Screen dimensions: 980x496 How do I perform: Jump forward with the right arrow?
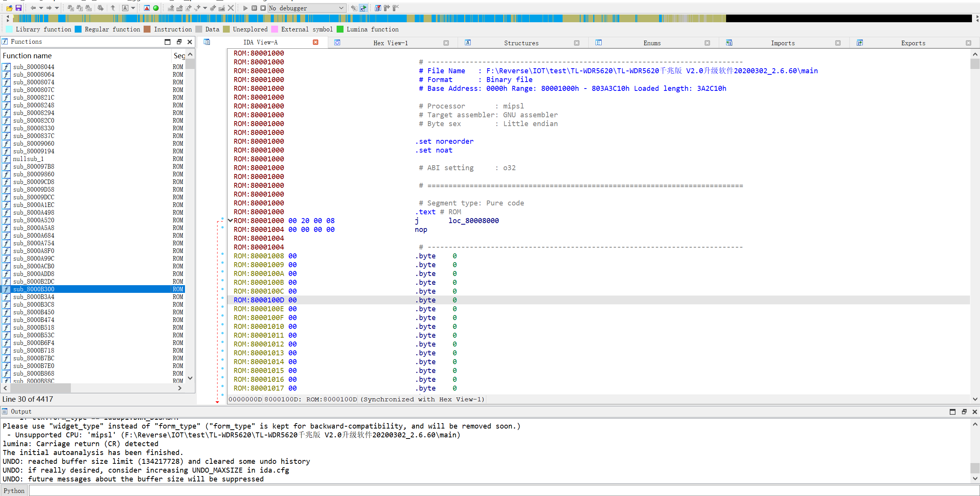pos(49,8)
